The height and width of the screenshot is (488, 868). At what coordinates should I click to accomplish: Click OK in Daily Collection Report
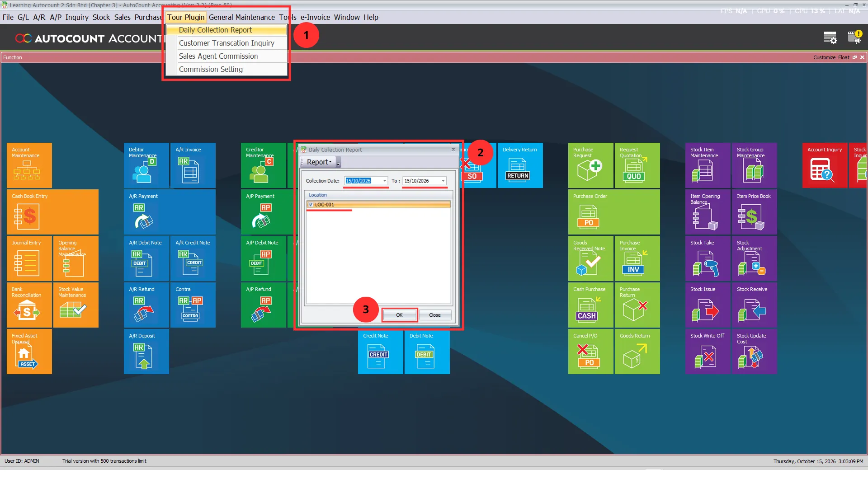point(399,315)
